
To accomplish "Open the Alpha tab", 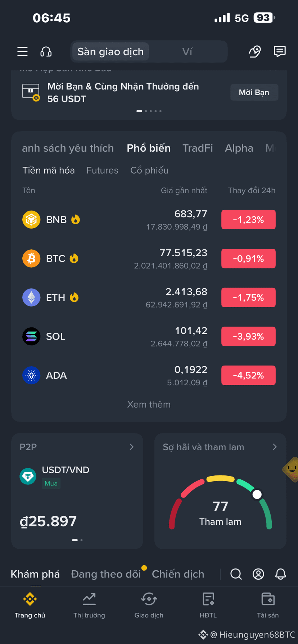I will 239,148.
